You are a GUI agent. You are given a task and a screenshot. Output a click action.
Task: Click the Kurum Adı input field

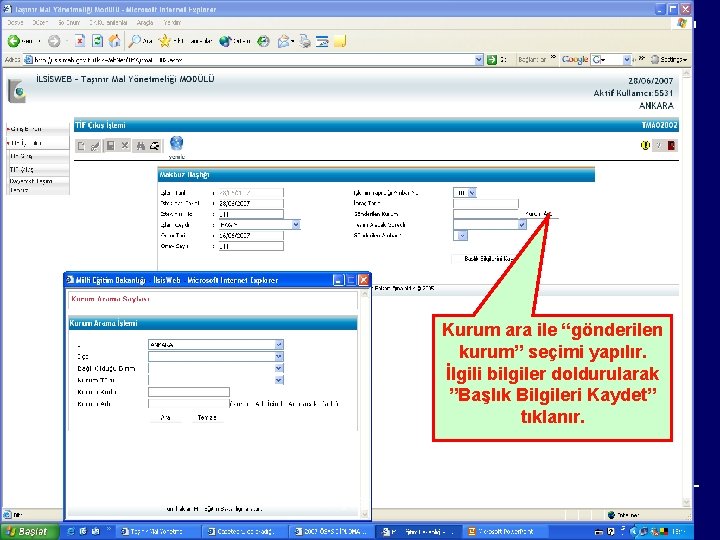tap(189, 404)
